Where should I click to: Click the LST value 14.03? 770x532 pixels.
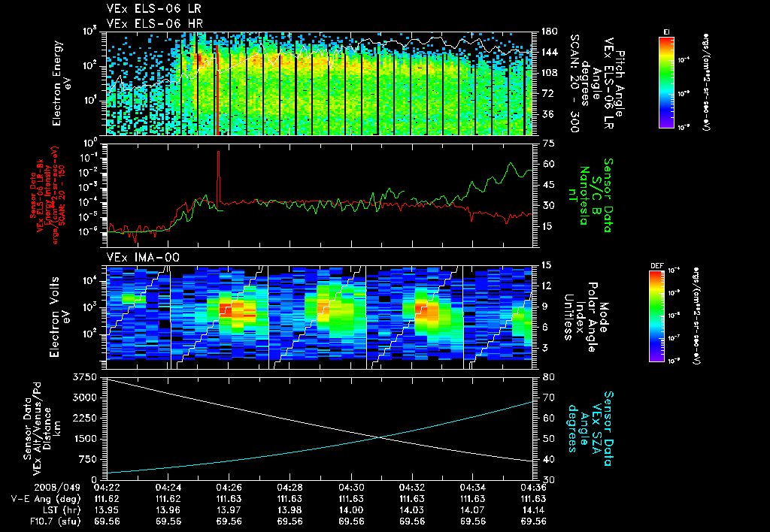click(x=412, y=510)
